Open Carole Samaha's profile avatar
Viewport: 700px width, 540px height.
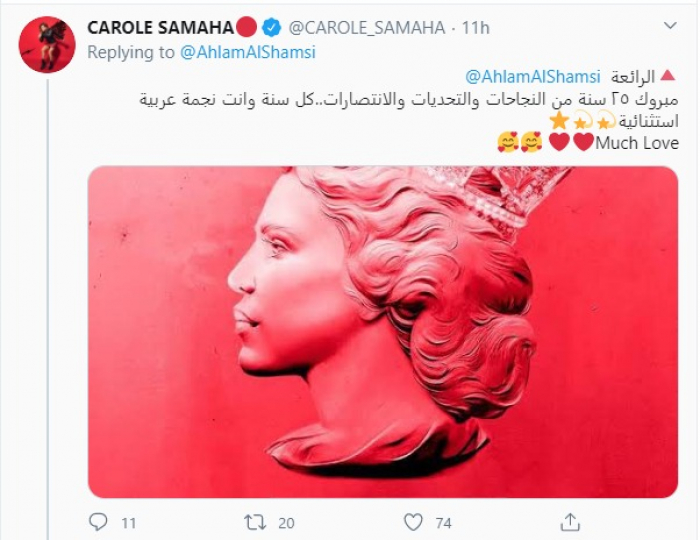click(47, 45)
